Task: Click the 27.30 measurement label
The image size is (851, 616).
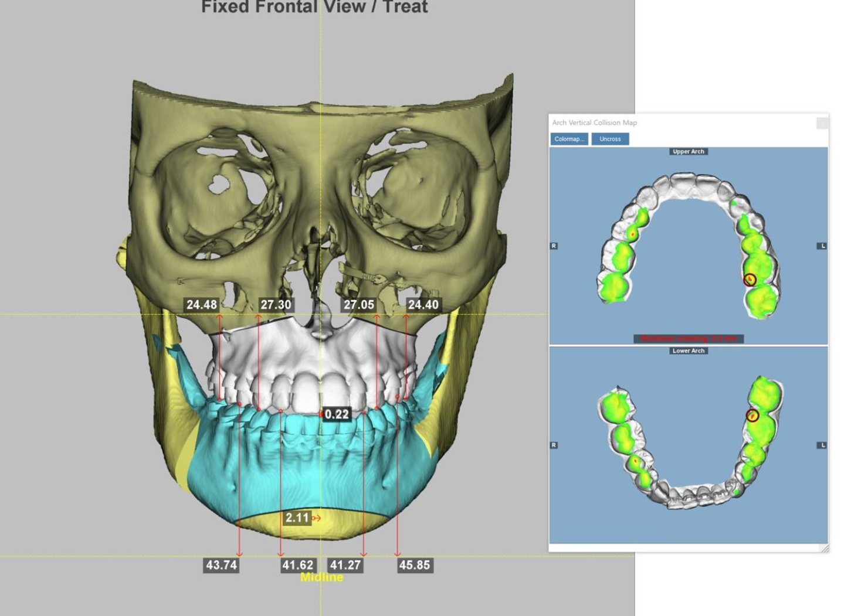Action: coord(276,305)
